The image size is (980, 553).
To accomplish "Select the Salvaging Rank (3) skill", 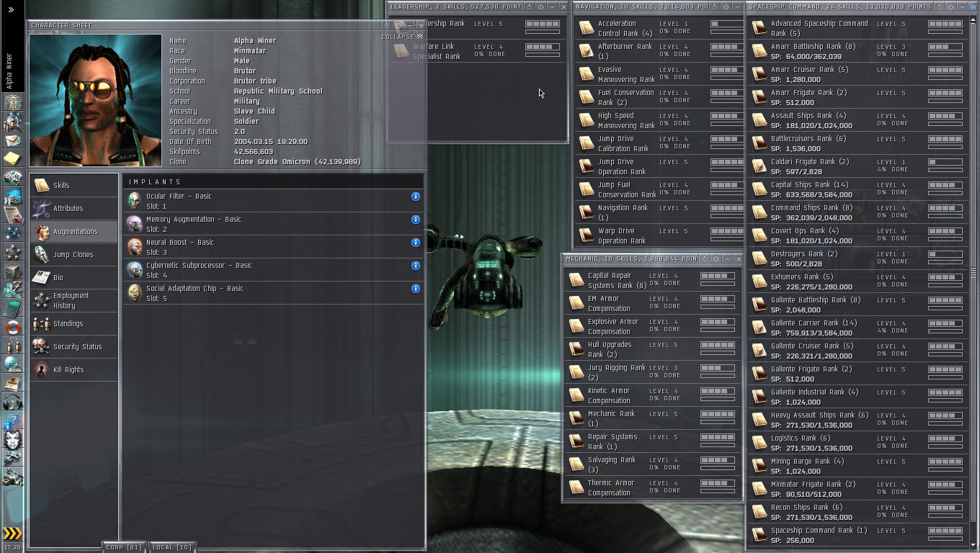I will [653, 465].
